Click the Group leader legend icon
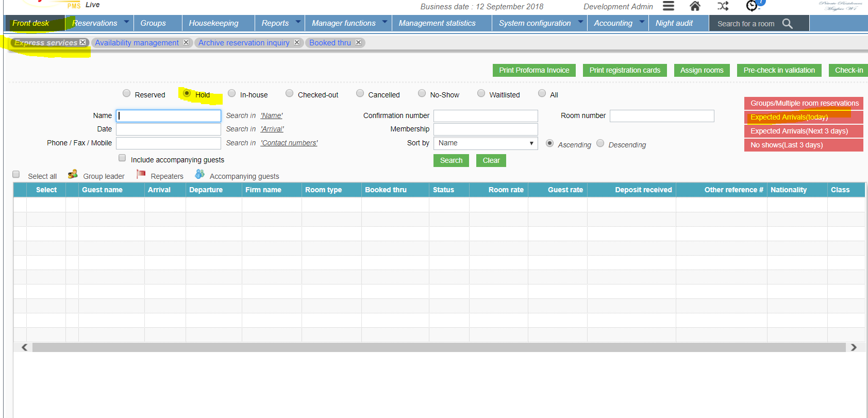 [73, 174]
